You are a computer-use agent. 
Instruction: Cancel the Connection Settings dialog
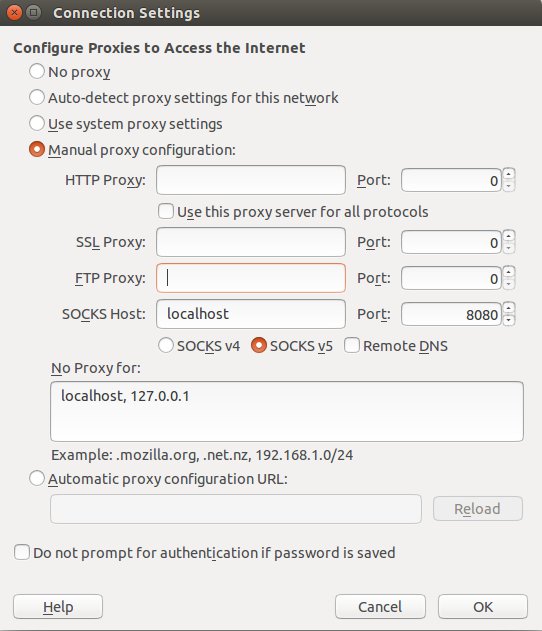(x=380, y=606)
